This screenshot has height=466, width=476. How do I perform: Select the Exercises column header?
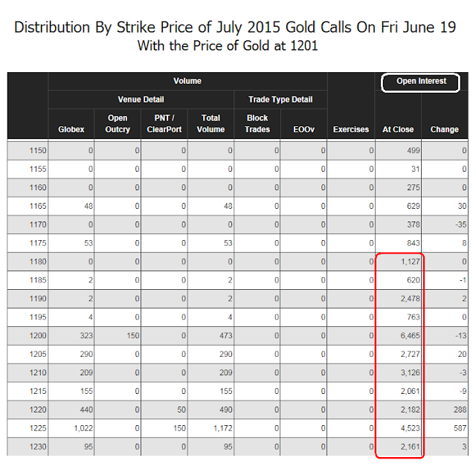pyautogui.click(x=350, y=129)
